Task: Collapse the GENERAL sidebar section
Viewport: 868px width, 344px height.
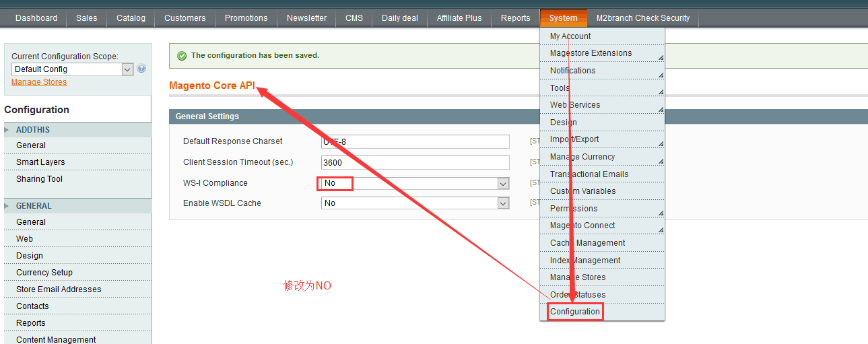Action: pos(7,206)
